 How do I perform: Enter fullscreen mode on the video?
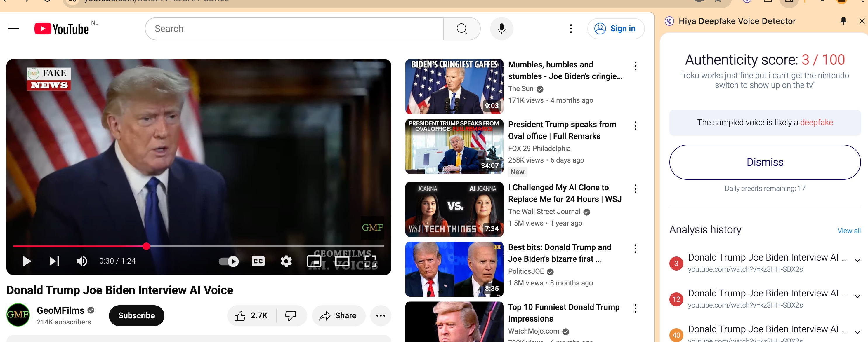(x=370, y=261)
